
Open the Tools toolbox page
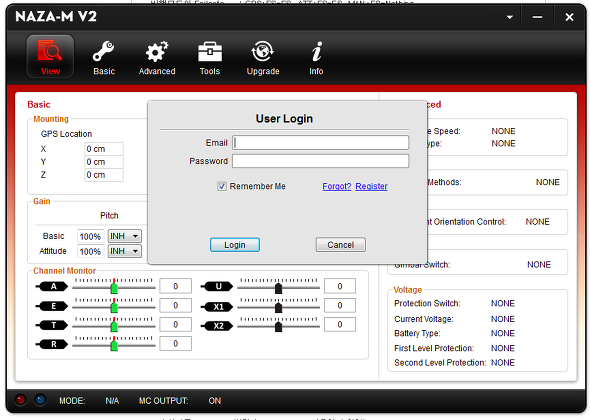pyautogui.click(x=210, y=57)
